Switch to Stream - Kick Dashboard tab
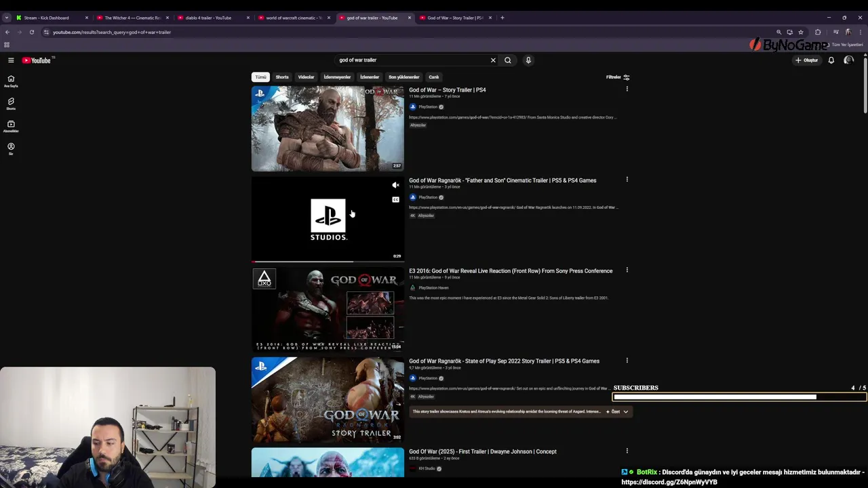This screenshot has width=868, height=488. pyautogui.click(x=46, y=18)
